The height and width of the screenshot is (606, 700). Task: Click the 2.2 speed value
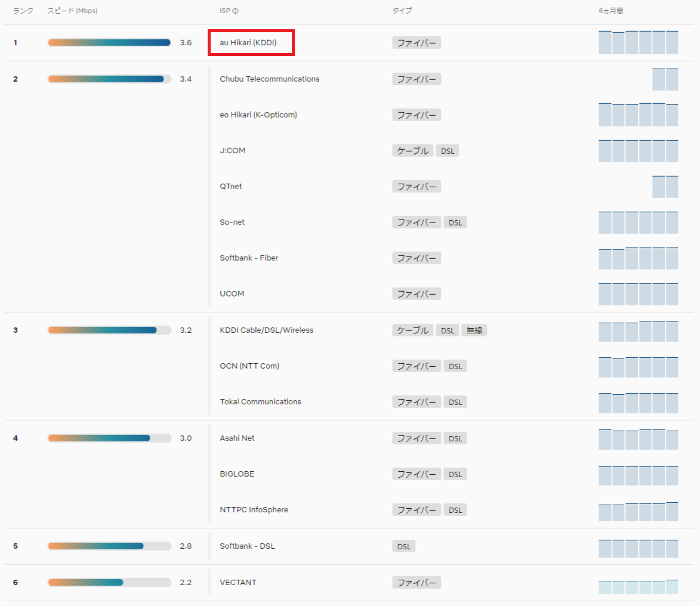(186, 582)
